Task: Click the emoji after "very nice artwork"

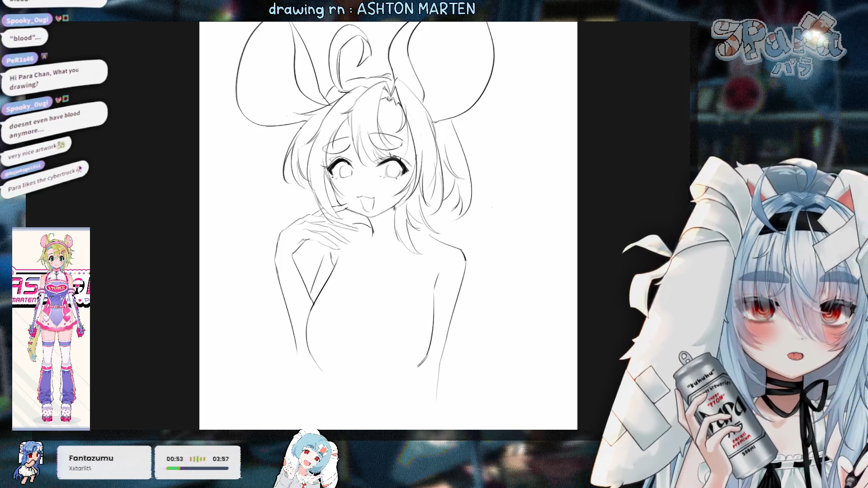Action: 61,145
